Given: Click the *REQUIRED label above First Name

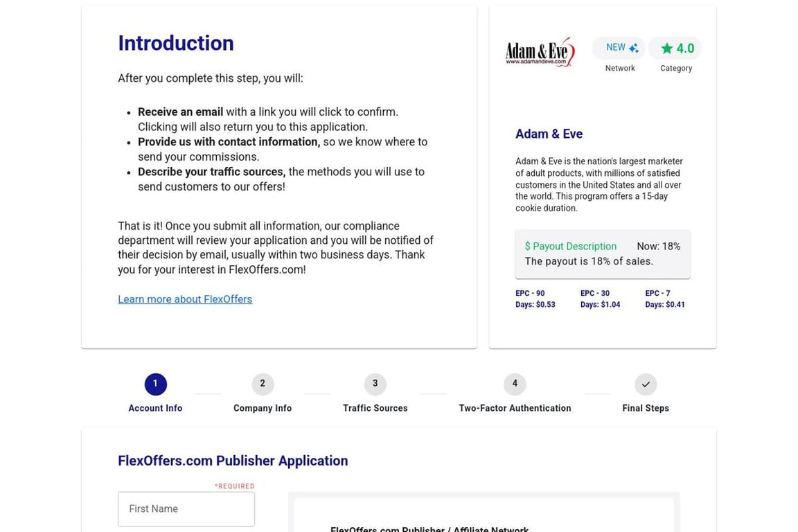Looking at the screenshot, I should 234,486.
